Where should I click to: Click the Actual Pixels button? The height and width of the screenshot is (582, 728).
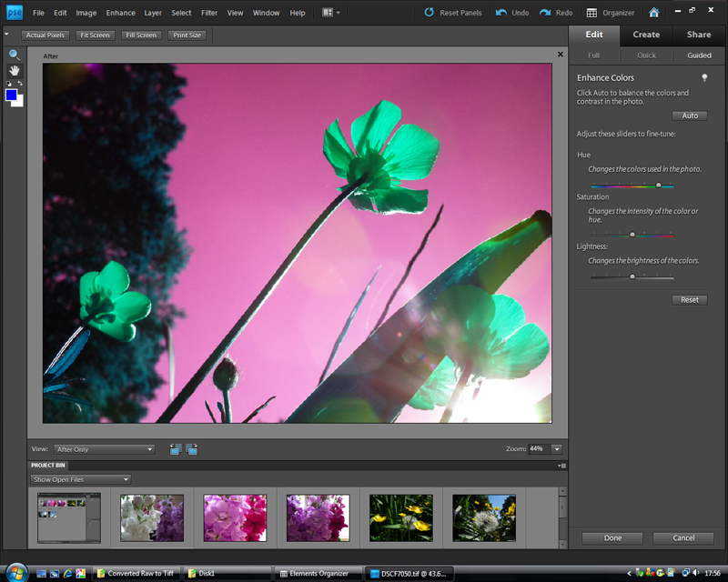pyautogui.click(x=45, y=35)
